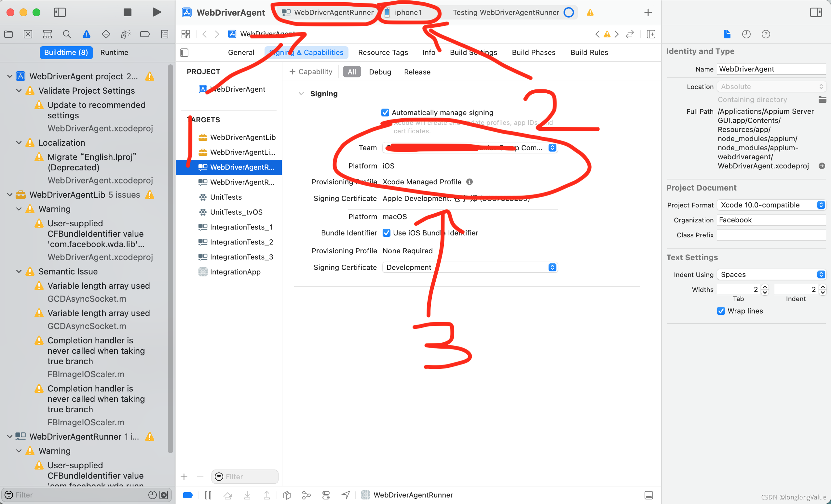Switch to the Build Rules tab
This screenshot has height=504, width=831.
[589, 53]
